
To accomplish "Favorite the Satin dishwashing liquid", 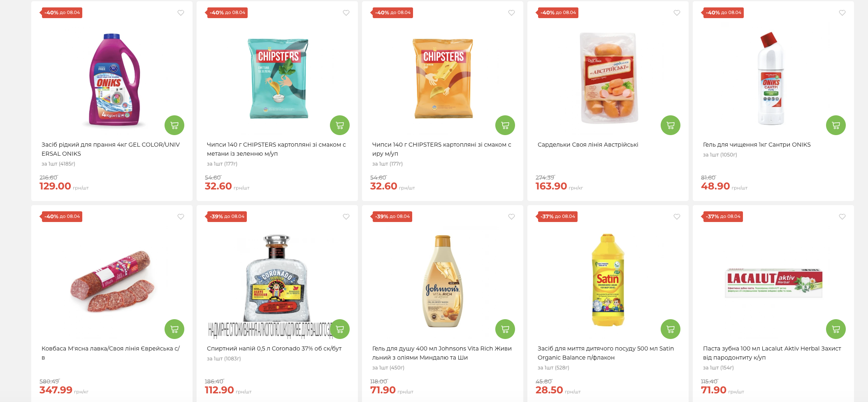I will tap(677, 217).
